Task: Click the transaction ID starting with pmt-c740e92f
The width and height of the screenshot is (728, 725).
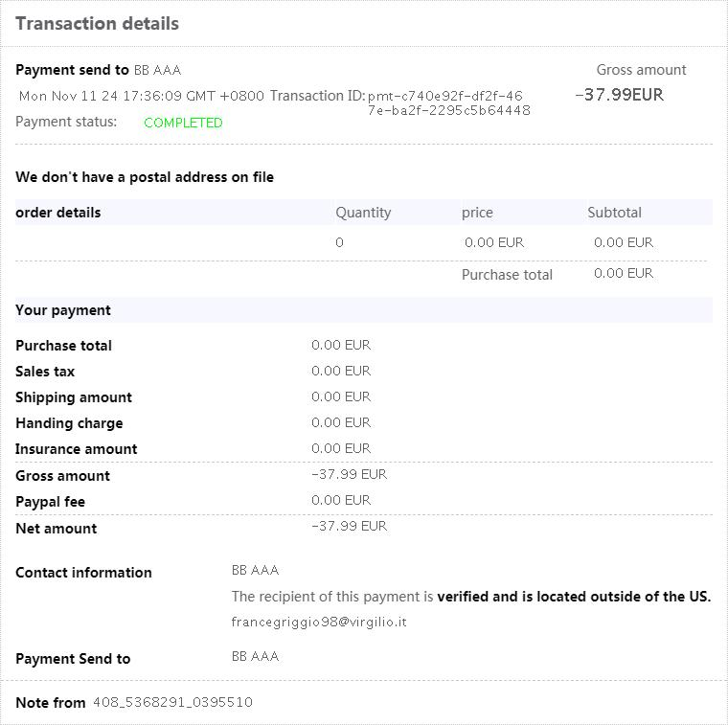Action: pos(447,102)
